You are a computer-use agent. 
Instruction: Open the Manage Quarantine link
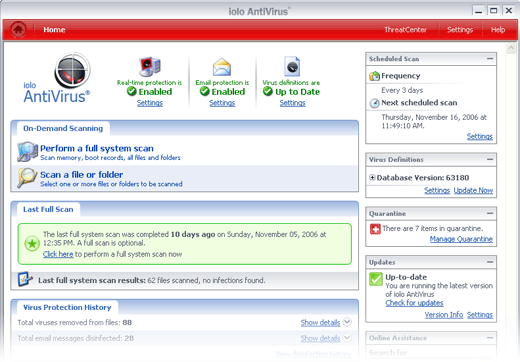[x=461, y=239]
